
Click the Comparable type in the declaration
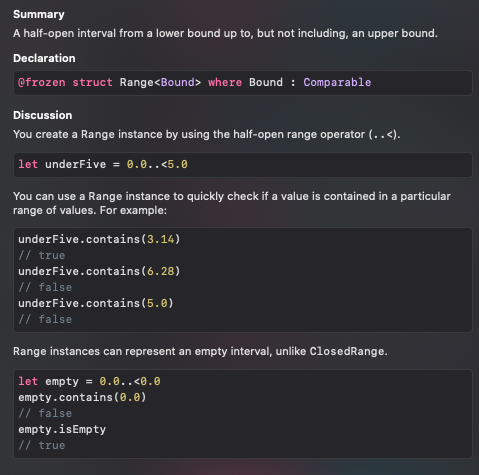pyautogui.click(x=337, y=82)
